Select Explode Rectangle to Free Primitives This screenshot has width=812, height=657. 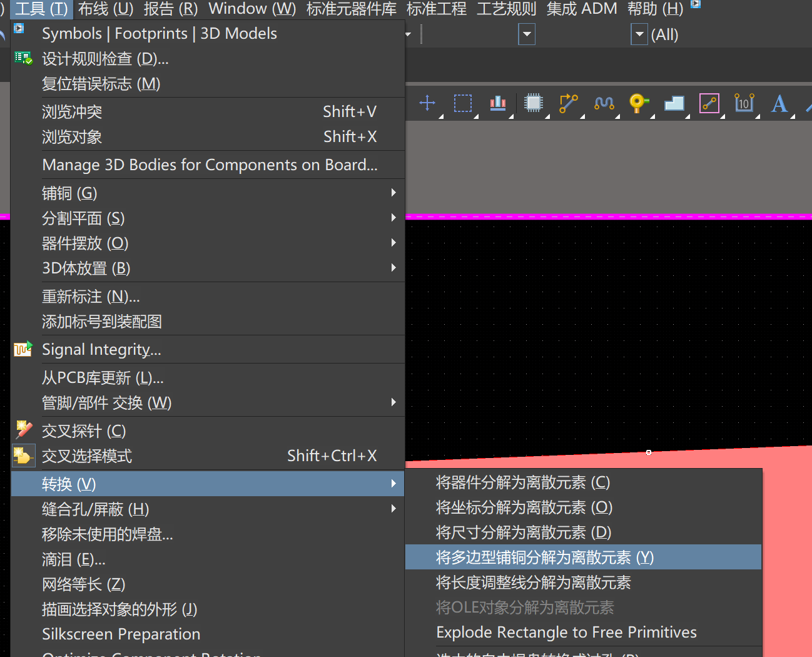point(566,633)
